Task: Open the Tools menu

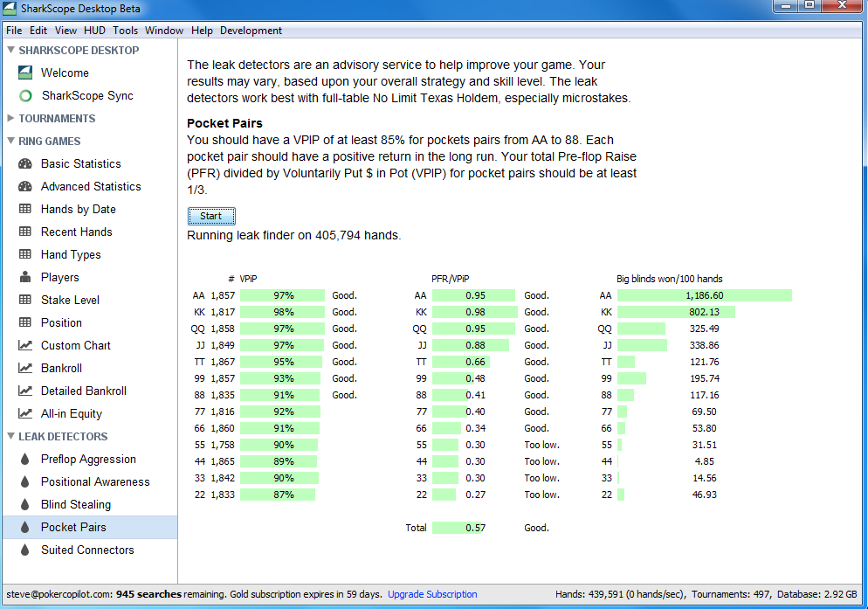Action: coord(126,31)
